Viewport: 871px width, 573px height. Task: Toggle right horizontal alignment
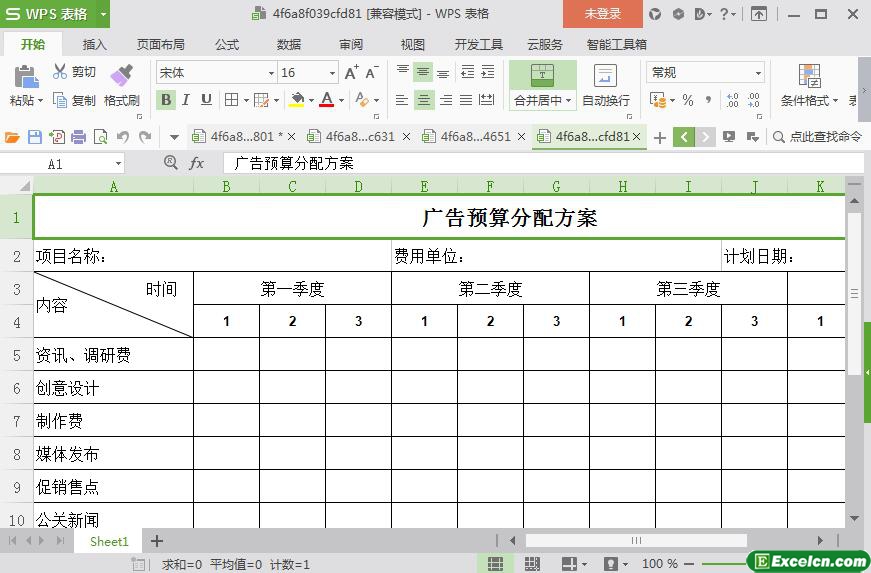coord(445,100)
